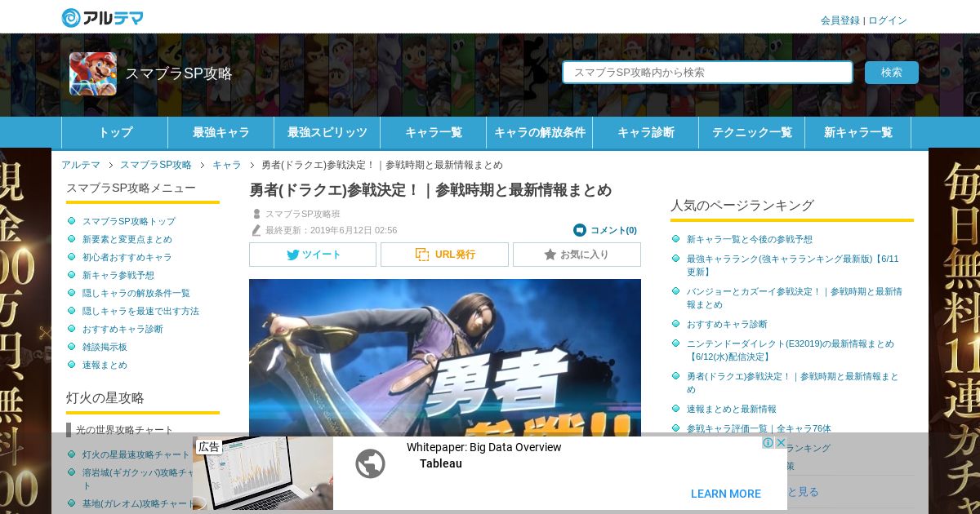980x514 pixels.
Task: Open ranking link バンジョーとカズーイ参戦決定
Action: pyautogui.click(x=795, y=298)
